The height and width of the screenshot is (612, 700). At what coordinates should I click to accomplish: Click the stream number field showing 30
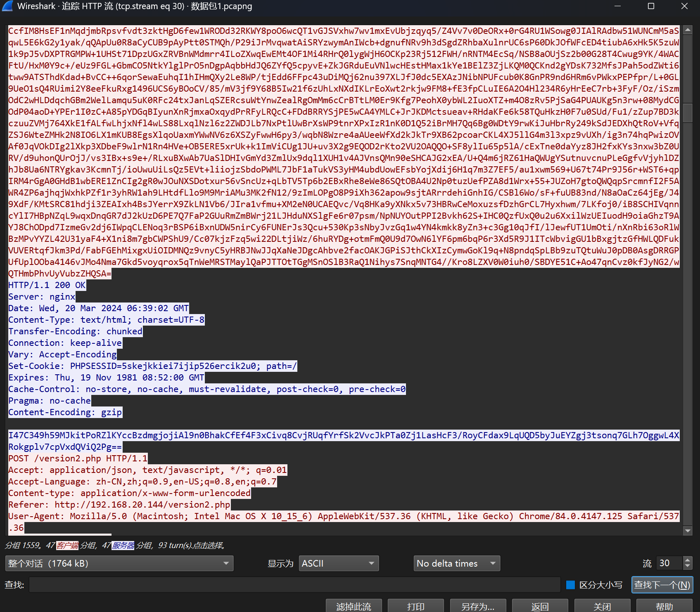[x=670, y=563]
